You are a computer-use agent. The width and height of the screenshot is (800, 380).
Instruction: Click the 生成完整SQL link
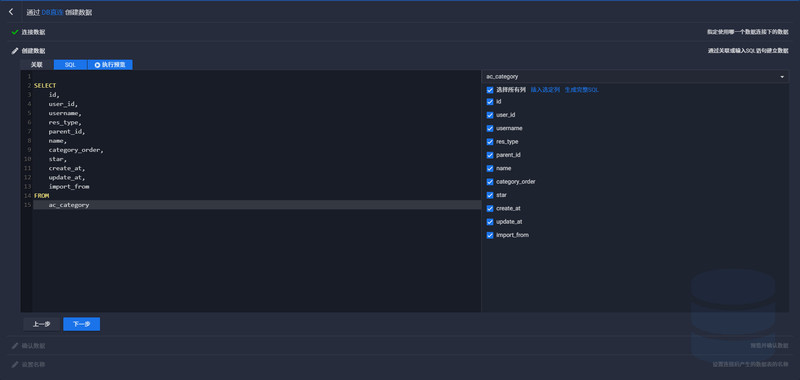[582, 90]
